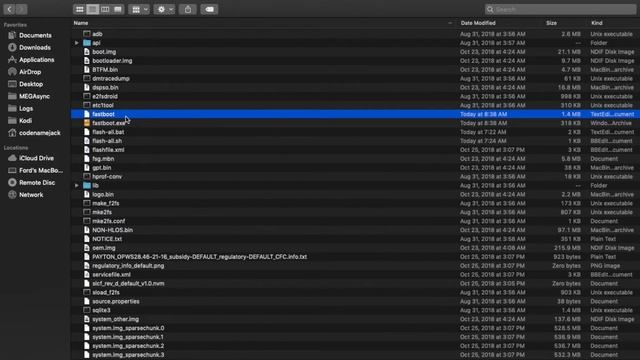Sort by the Size column header
This screenshot has width=640, height=360.
pyautogui.click(x=551, y=23)
